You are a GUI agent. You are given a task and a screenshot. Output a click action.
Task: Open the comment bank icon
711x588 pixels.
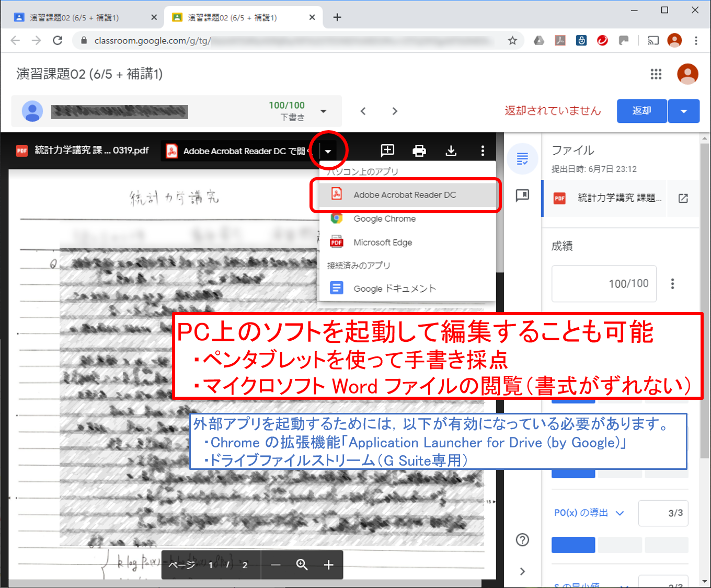[522, 195]
